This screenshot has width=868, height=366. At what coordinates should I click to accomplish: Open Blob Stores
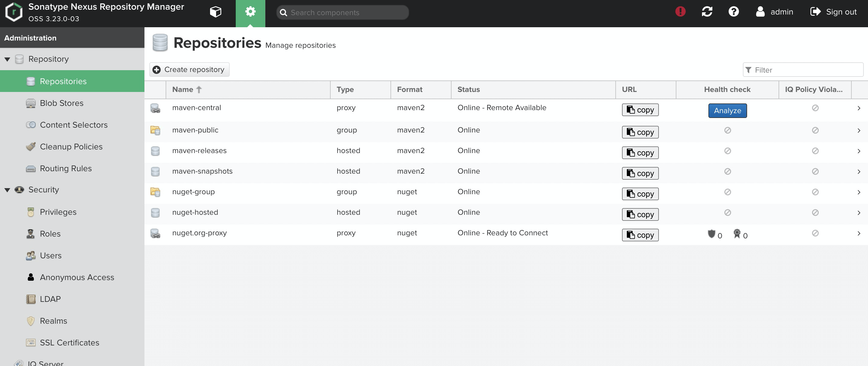coord(72,103)
